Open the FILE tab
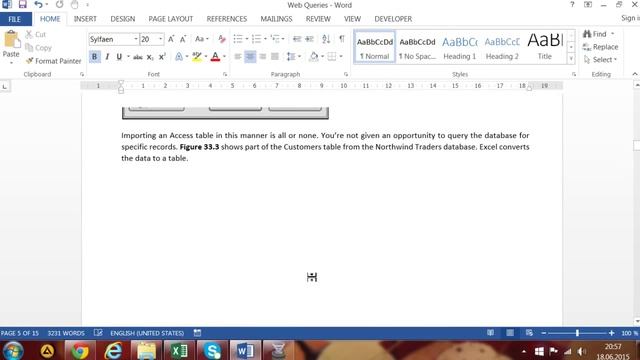 pyautogui.click(x=15, y=19)
